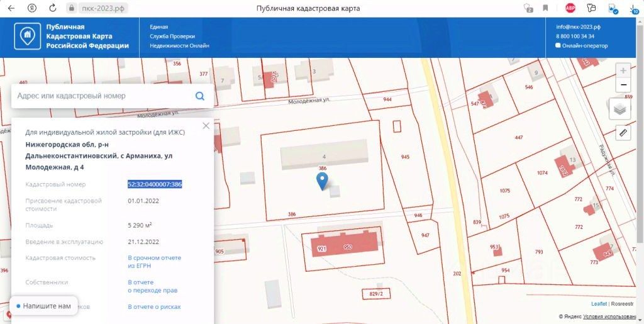Viewport: 644px width, 324px height.
Task: Close the parcel info panel
Action: [206, 126]
